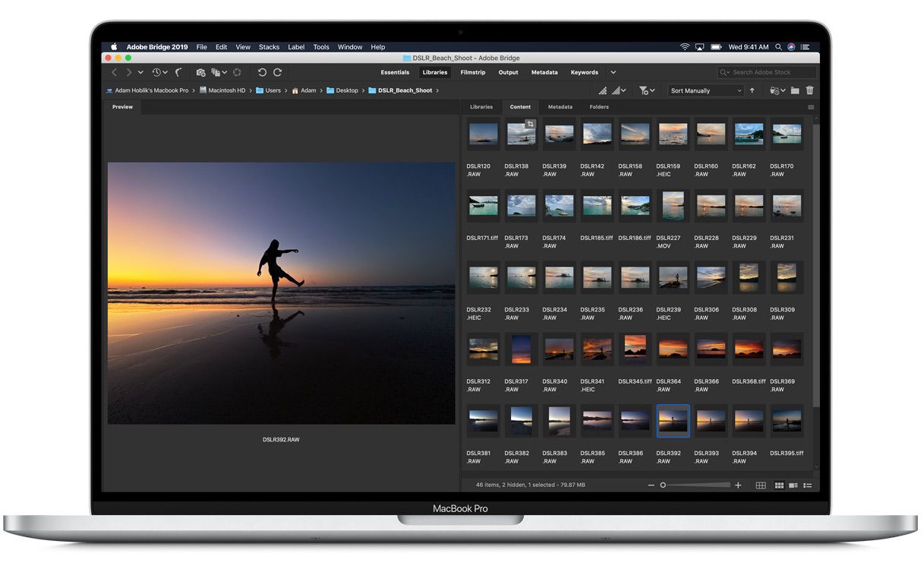Click the Open in Camera Raw icon
Viewport: 924px width, 566px height.
click(x=237, y=72)
